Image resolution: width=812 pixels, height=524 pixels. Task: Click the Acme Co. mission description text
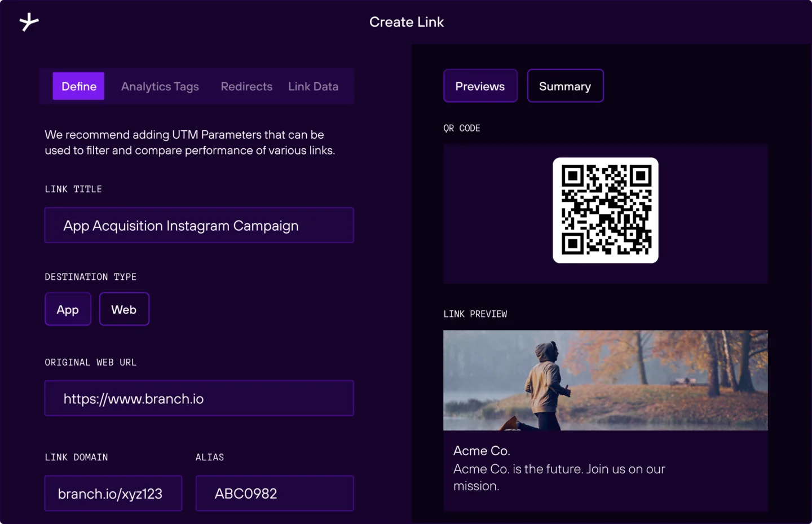558,477
